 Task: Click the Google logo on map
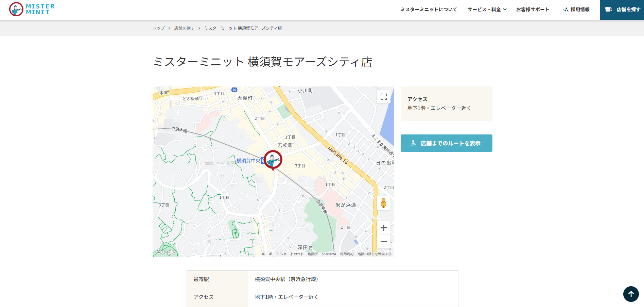pos(166,252)
